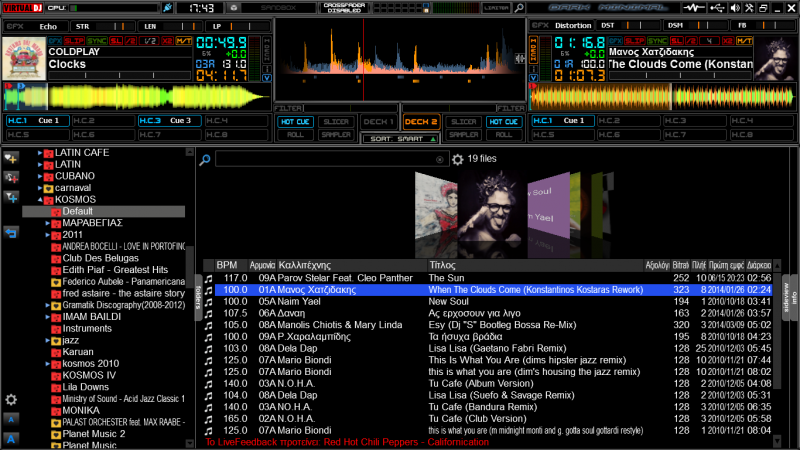
Task: Click the browser settings gear icon in sidebar
Action: coord(11,400)
